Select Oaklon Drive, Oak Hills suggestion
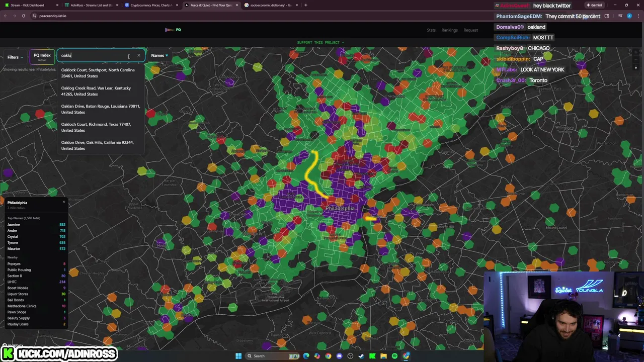 101,145
